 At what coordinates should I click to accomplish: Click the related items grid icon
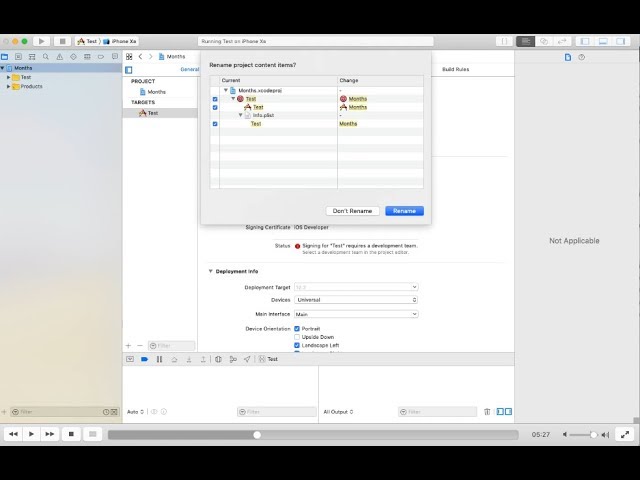coord(129,57)
